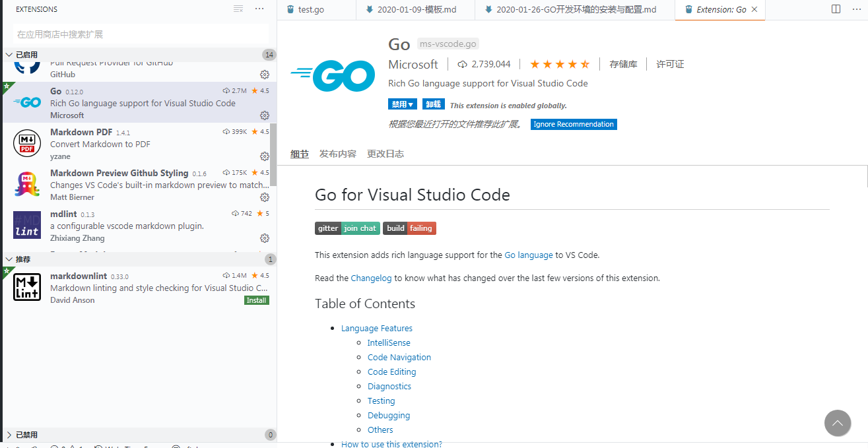Click the markdownlint extension icon
Screen dimensions: 868x448
point(26,286)
